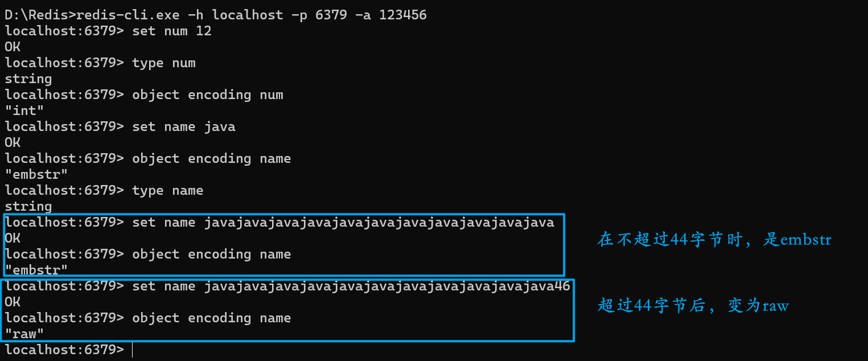Click the "embstr" result directly above 'type name'
This screenshot has width=868, height=361.
36,175
